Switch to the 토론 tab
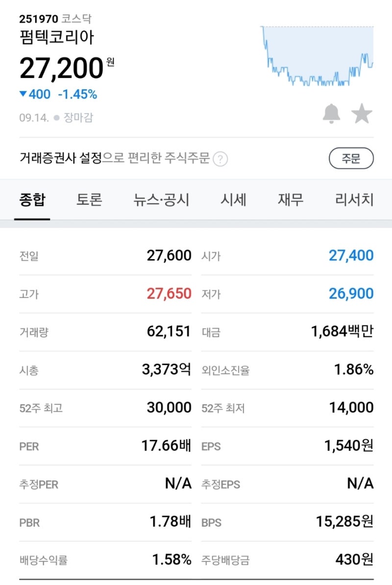Image resolution: width=392 pixels, height=585 pixels. [x=89, y=199]
